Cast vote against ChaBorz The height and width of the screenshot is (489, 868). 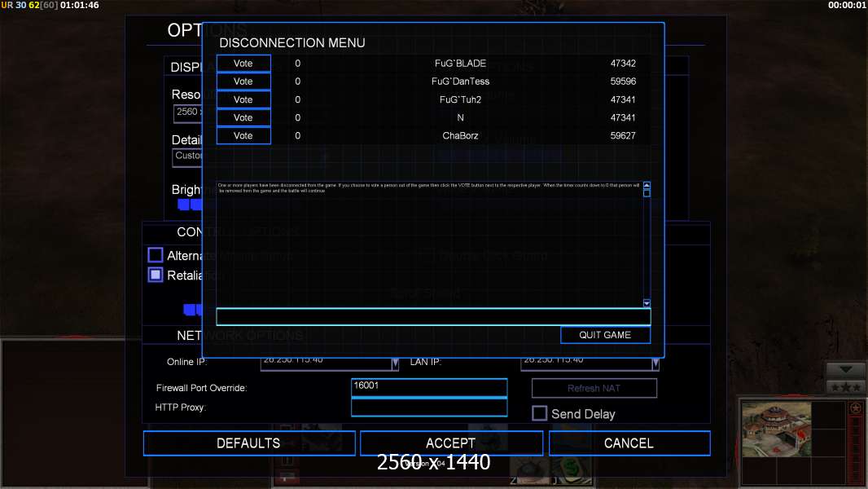click(x=243, y=136)
